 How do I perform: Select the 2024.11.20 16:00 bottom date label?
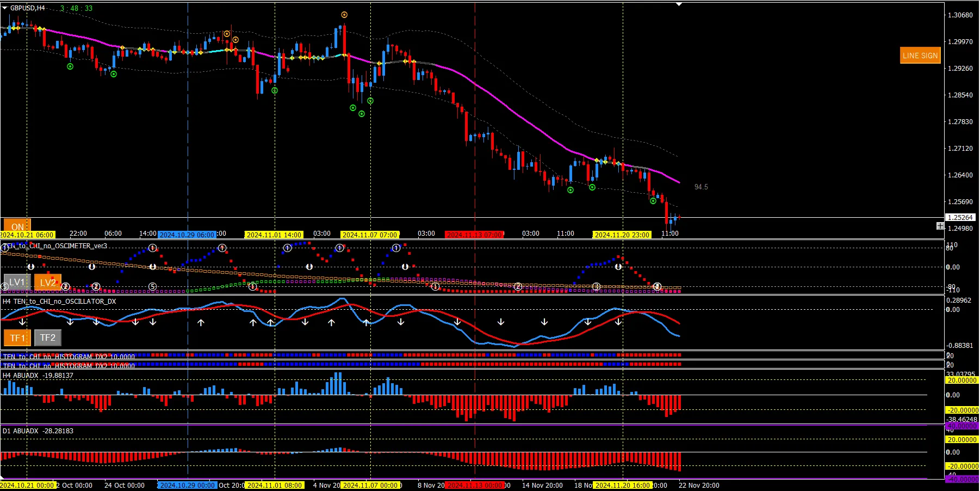pyautogui.click(x=623, y=486)
